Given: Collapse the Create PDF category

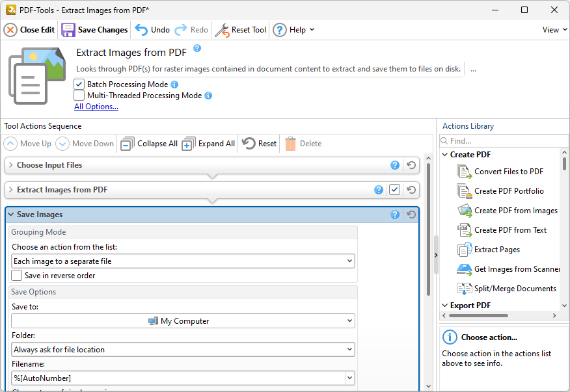Looking at the screenshot, I should (444, 155).
